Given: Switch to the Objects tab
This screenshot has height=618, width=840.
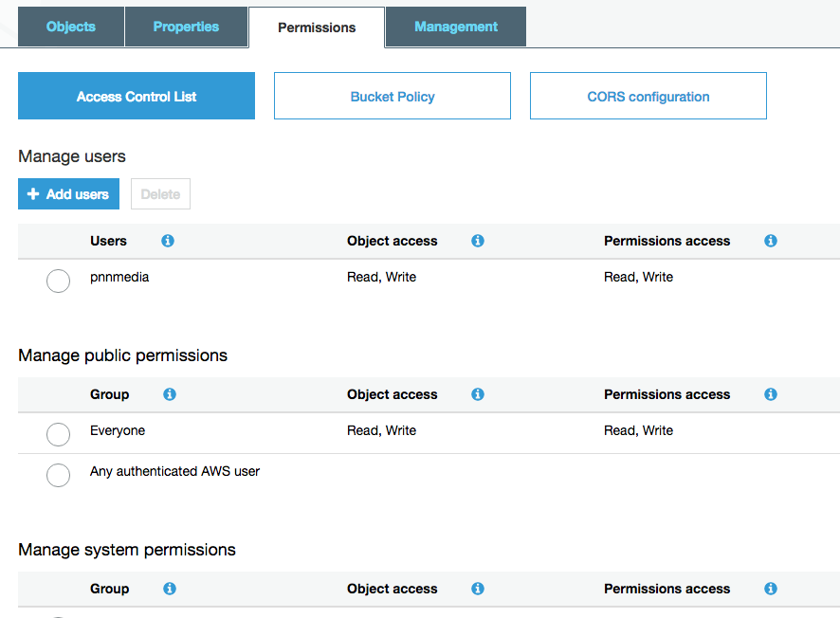Looking at the screenshot, I should click(71, 27).
